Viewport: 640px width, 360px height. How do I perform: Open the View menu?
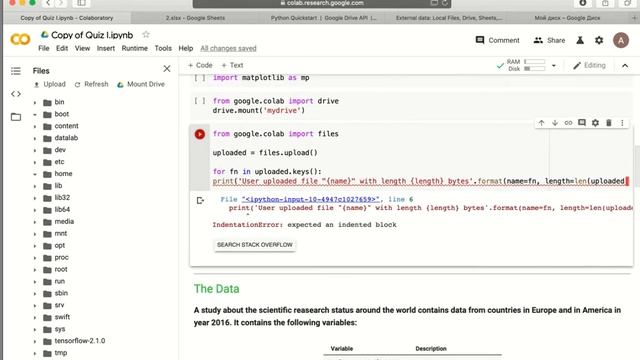pos(82,48)
